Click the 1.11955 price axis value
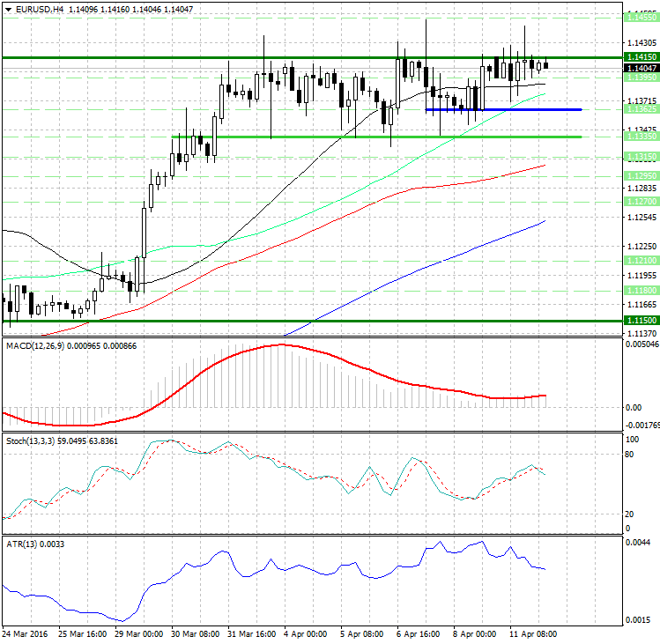 click(x=641, y=275)
